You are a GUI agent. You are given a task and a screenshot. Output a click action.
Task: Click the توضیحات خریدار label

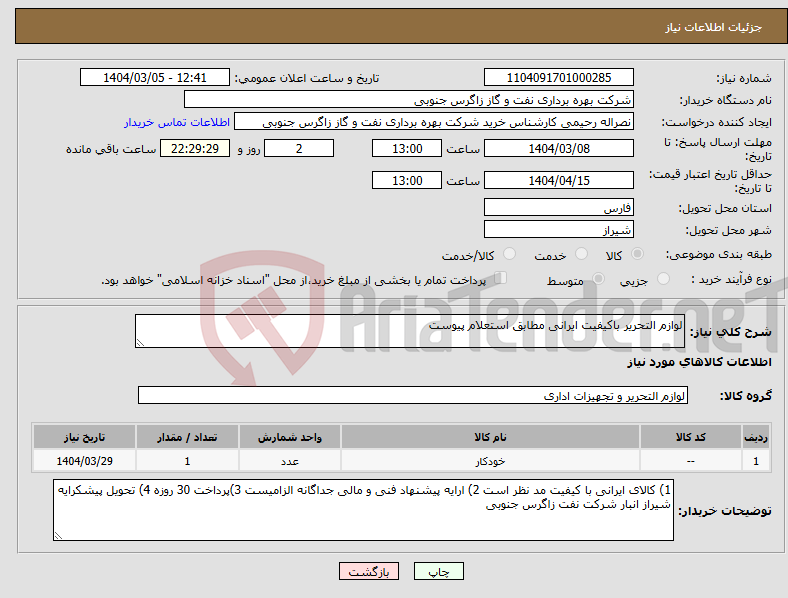(x=725, y=511)
